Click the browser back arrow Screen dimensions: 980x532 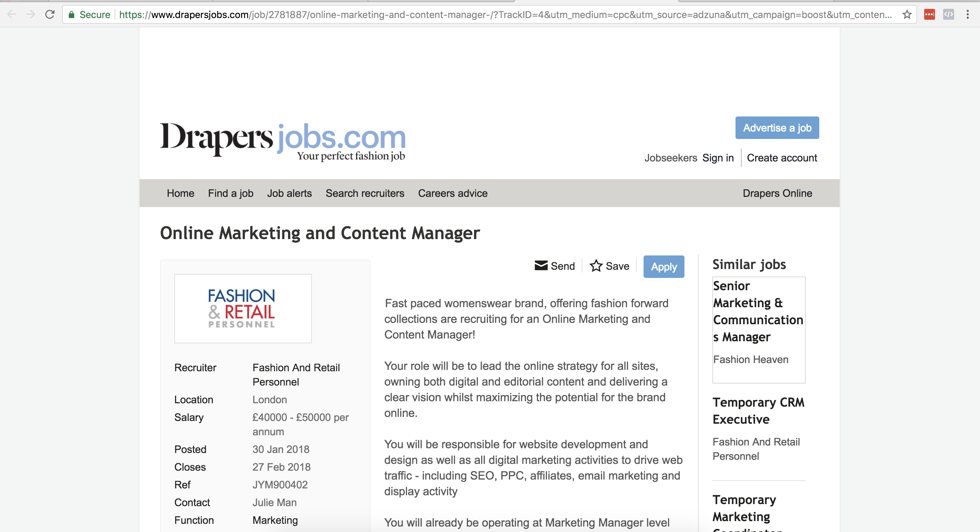pos(12,14)
